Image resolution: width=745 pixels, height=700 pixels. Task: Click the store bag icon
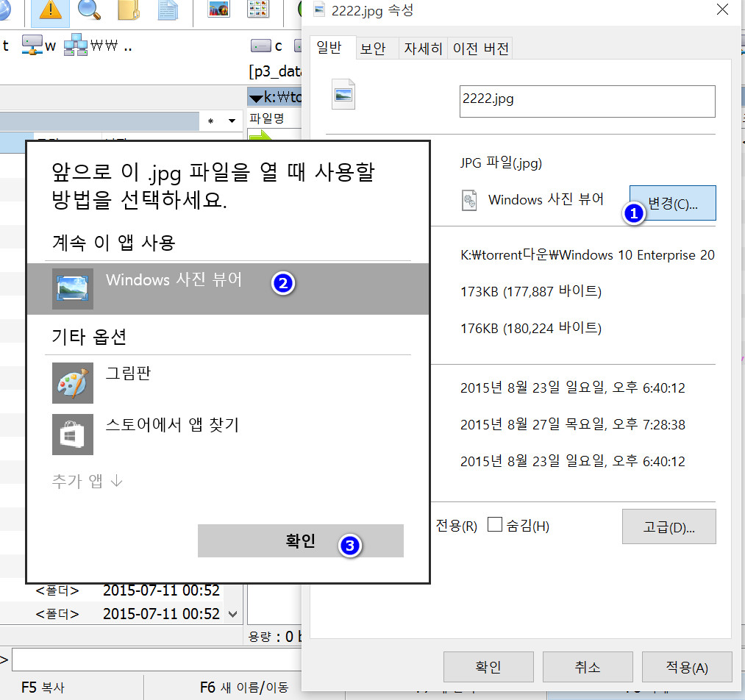click(x=73, y=434)
